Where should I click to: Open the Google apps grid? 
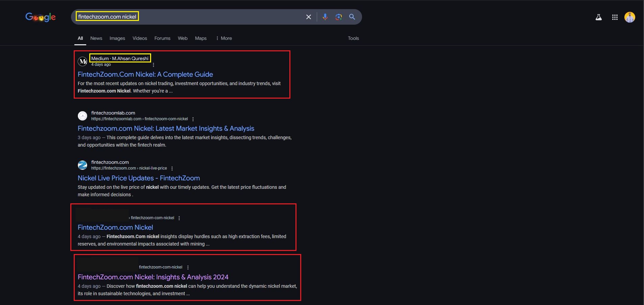coord(615,17)
